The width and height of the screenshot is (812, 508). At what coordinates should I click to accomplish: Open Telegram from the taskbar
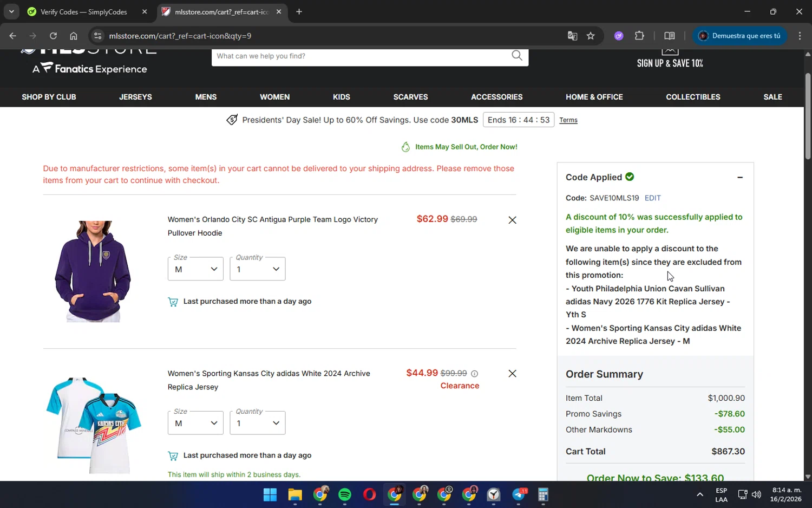coord(519,494)
